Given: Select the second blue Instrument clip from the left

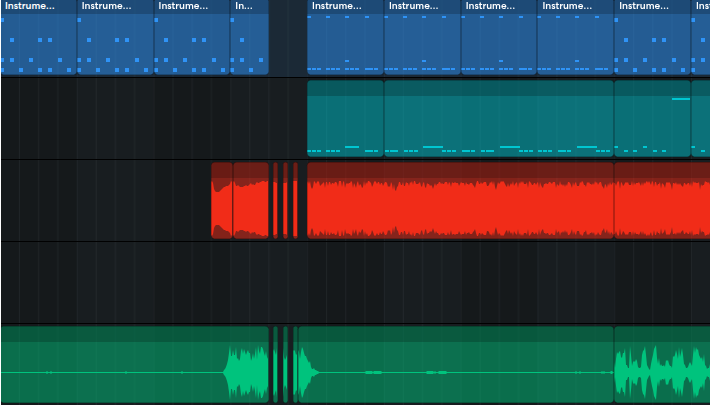Looking at the screenshot, I should [115, 40].
